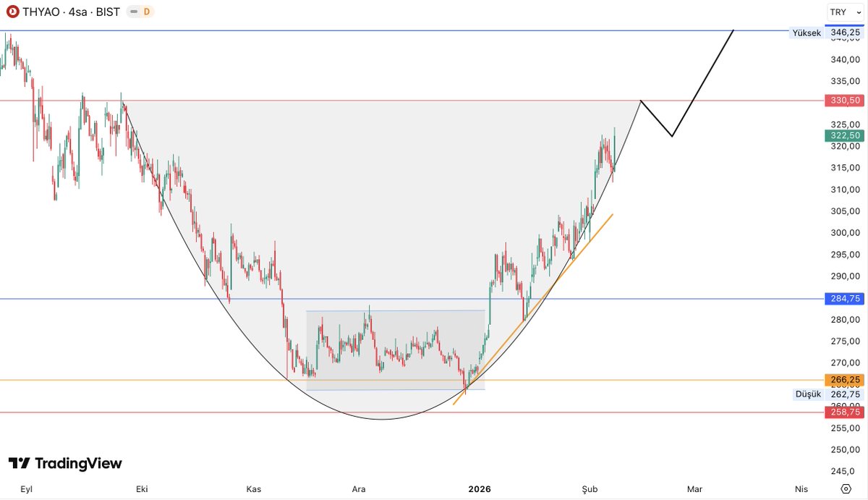Click the 275,00 price axis value
The image size is (868, 500).
pyautogui.click(x=845, y=342)
